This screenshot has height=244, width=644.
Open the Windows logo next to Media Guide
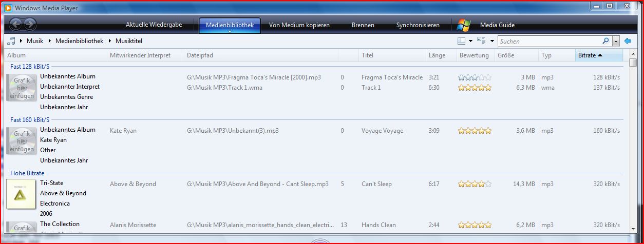point(464,25)
